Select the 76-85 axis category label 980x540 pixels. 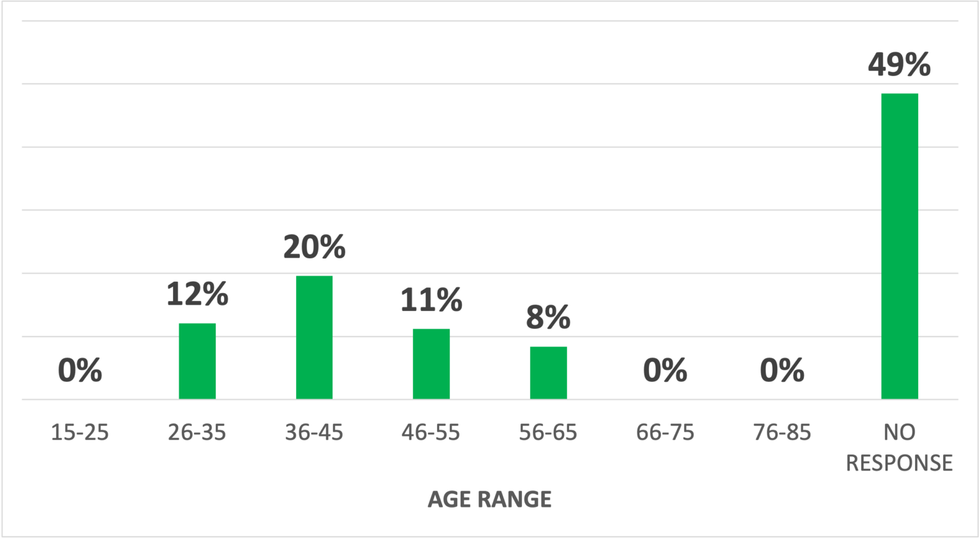click(x=782, y=433)
